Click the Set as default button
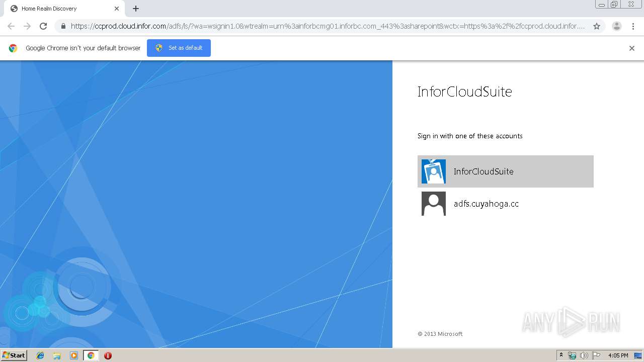 click(x=179, y=48)
